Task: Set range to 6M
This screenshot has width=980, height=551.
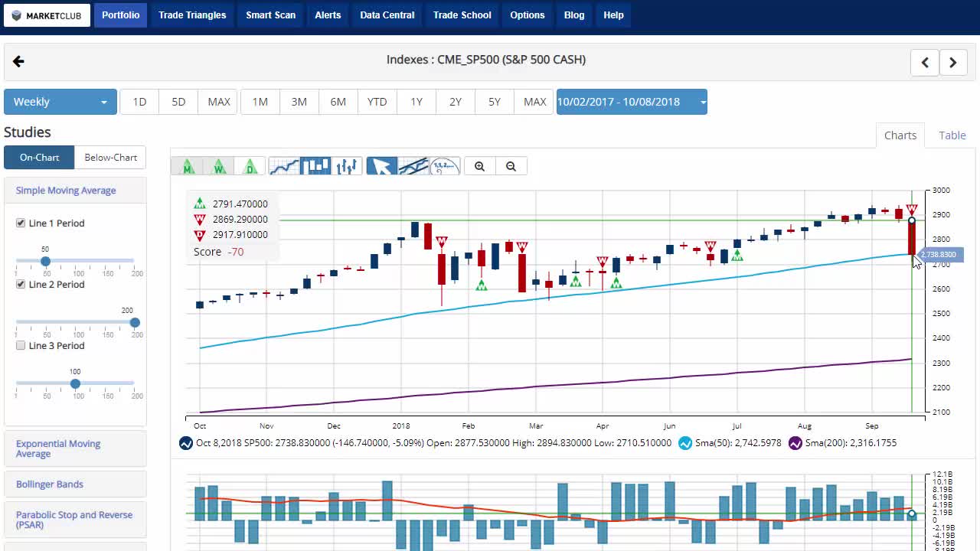Action: click(338, 102)
